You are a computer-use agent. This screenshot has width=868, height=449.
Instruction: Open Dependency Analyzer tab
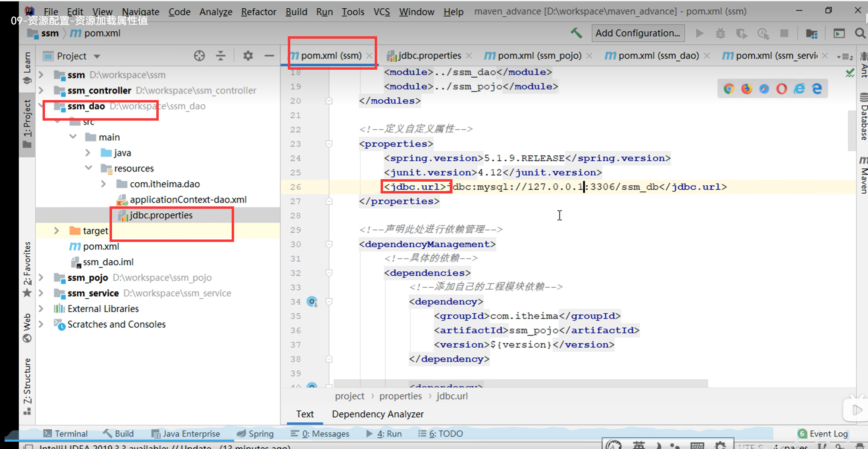coord(377,414)
